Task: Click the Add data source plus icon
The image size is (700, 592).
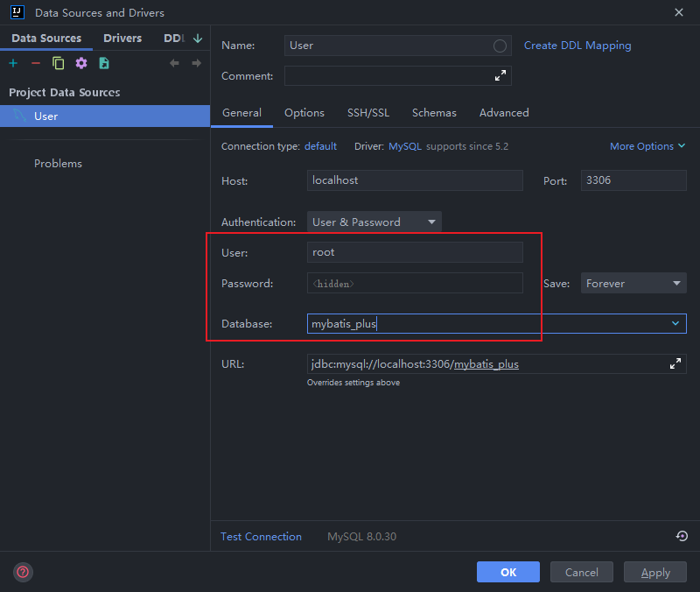Action: (x=13, y=63)
